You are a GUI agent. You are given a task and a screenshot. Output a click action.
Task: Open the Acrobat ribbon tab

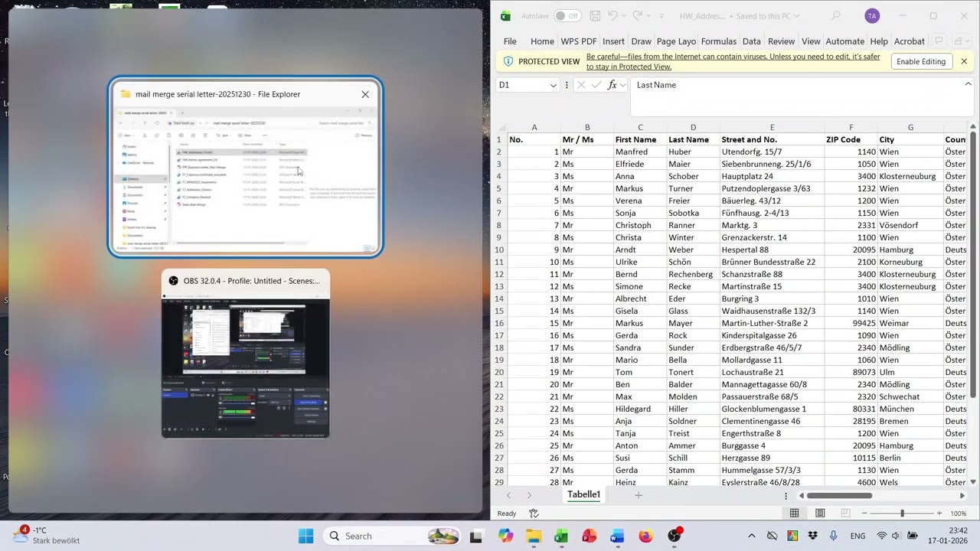tap(910, 41)
